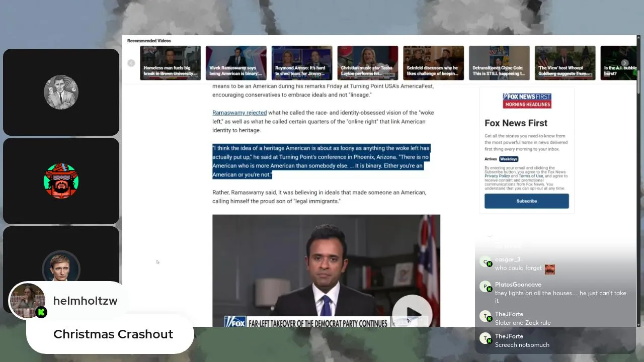
Task: Click the 'Rather, Ramaswamy said' paragraph
Action: [x=319, y=197]
